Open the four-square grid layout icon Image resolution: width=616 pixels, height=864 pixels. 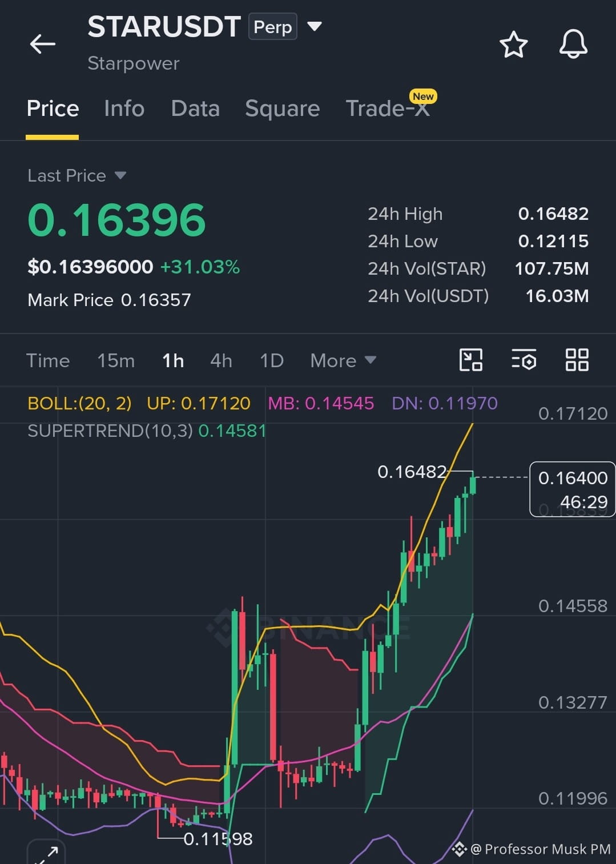577,360
